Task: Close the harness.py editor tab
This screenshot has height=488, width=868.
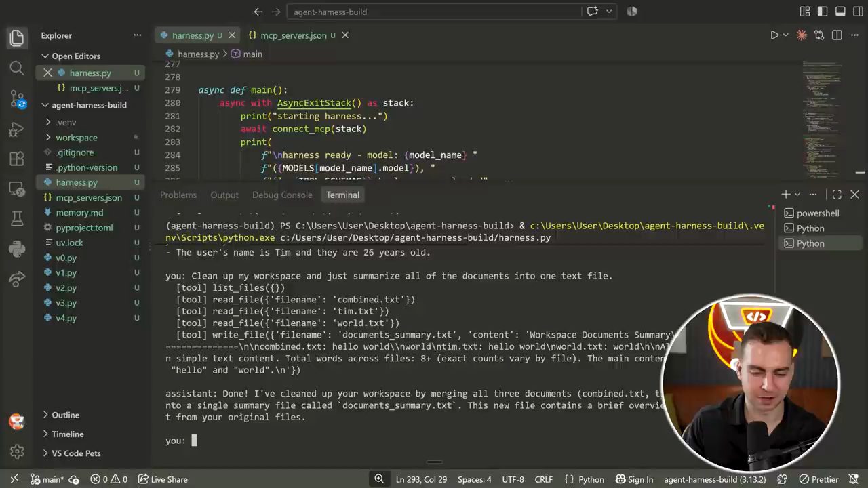Action: [x=232, y=35]
